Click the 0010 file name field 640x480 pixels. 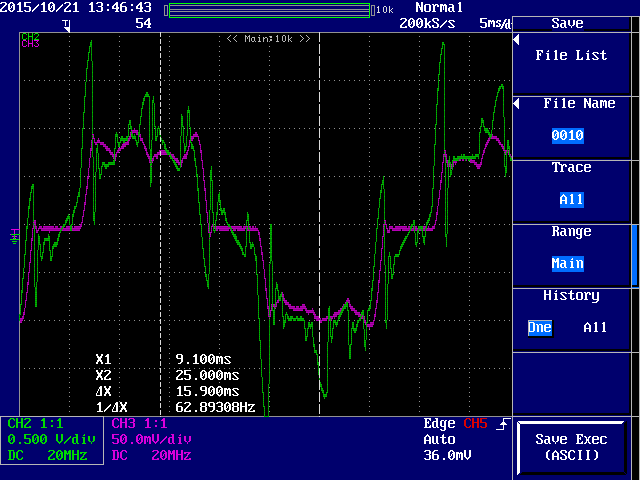pos(567,136)
